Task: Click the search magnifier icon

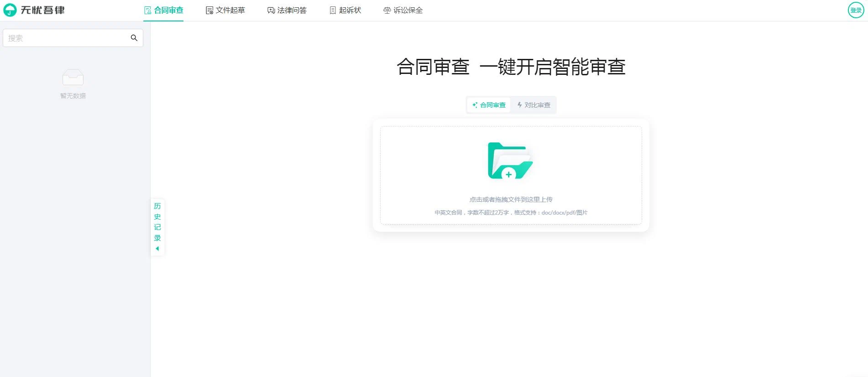Action: click(134, 38)
